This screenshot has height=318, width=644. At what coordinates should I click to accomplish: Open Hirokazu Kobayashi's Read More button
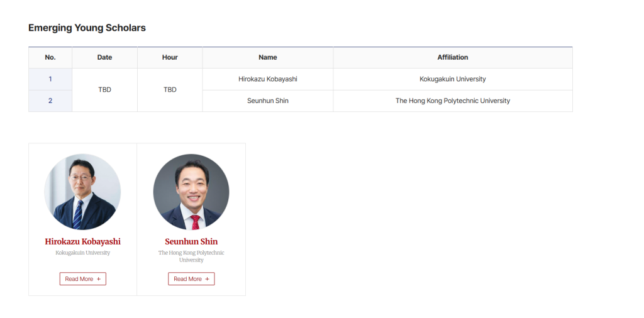click(82, 279)
